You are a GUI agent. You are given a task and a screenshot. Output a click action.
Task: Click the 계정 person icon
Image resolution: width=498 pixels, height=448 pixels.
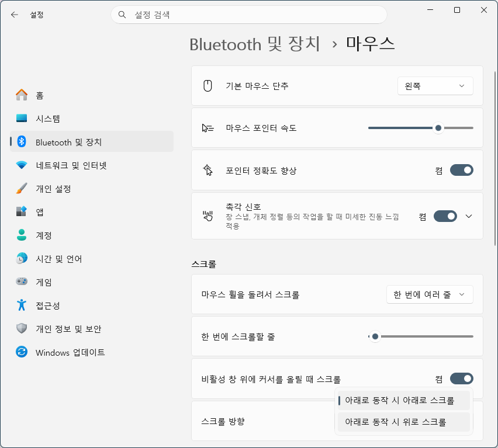pyautogui.click(x=22, y=235)
